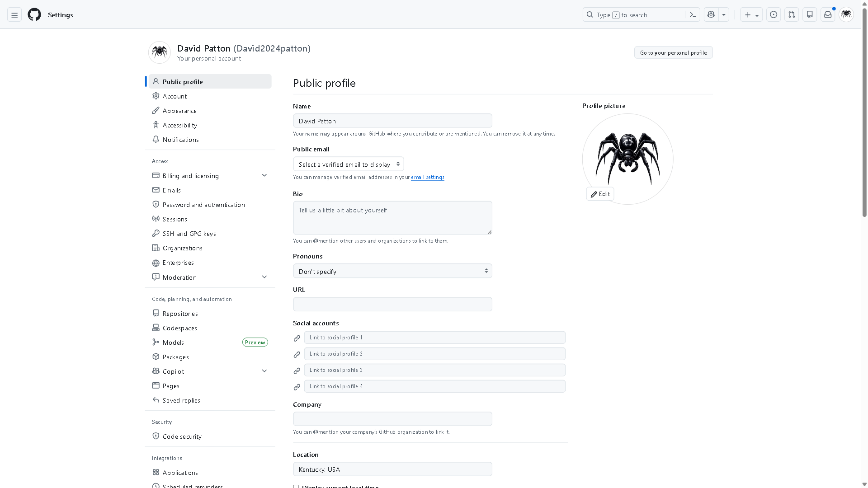Expand the Moderation sidebar section

(264, 277)
